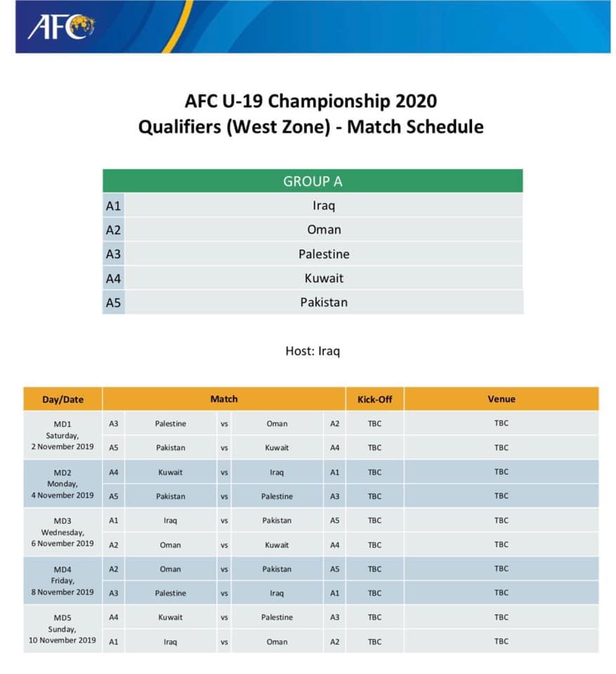Click the MD4 Friday 8 November cell
The image size is (616, 674).
pyautogui.click(x=63, y=581)
